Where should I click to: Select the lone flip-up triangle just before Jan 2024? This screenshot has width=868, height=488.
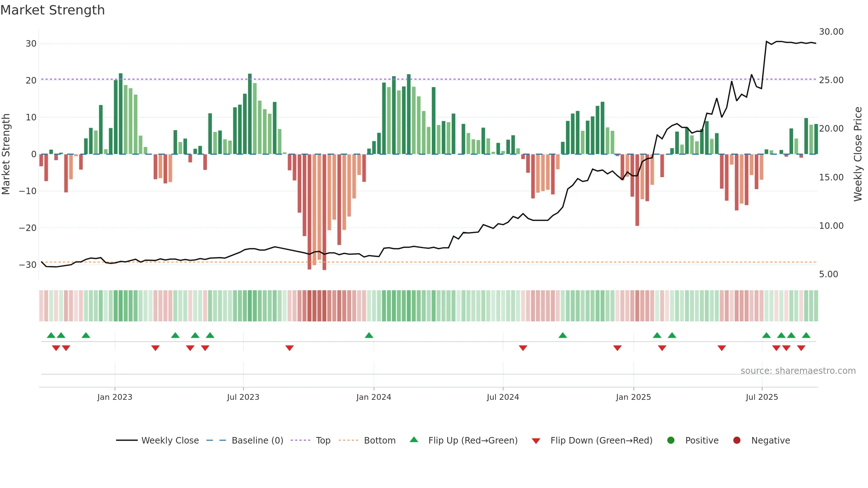(369, 335)
